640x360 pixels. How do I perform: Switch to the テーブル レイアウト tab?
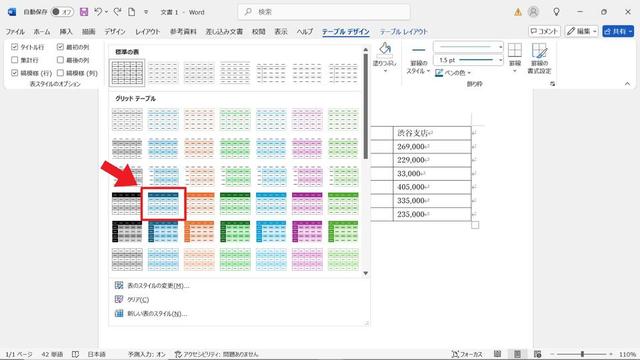(404, 31)
